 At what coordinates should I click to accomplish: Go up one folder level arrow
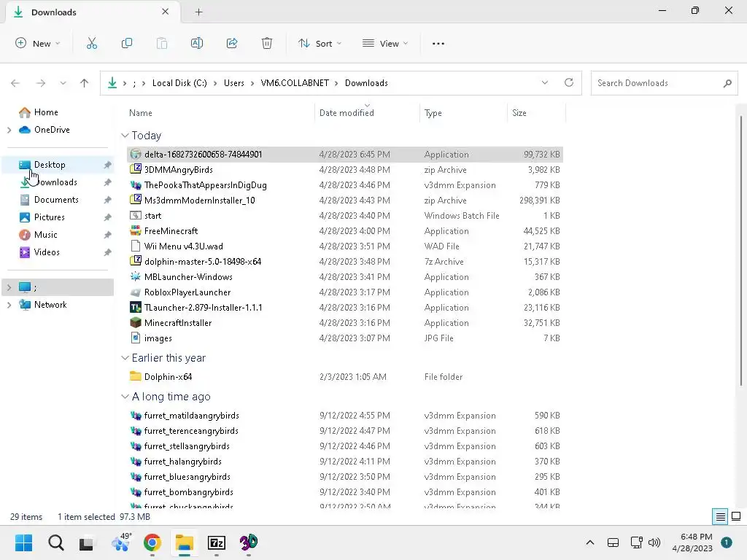pos(85,83)
